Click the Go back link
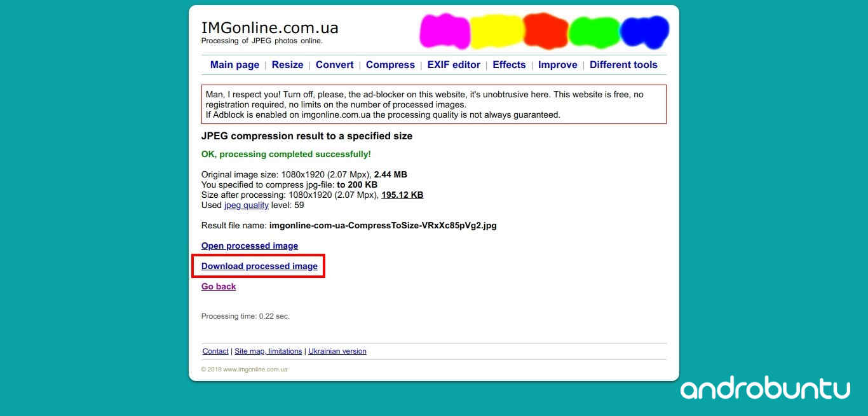Image resolution: width=868 pixels, height=416 pixels. pyautogui.click(x=219, y=286)
